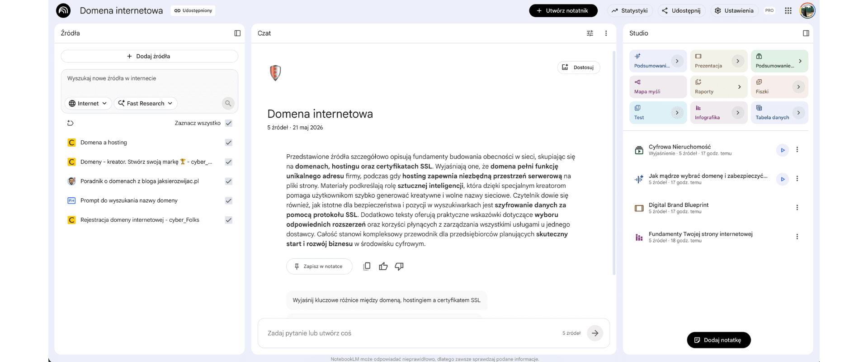The image size is (868, 362).
Task: Open Fundamenty Twojej strony internetowej infographic
Action: (700, 237)
